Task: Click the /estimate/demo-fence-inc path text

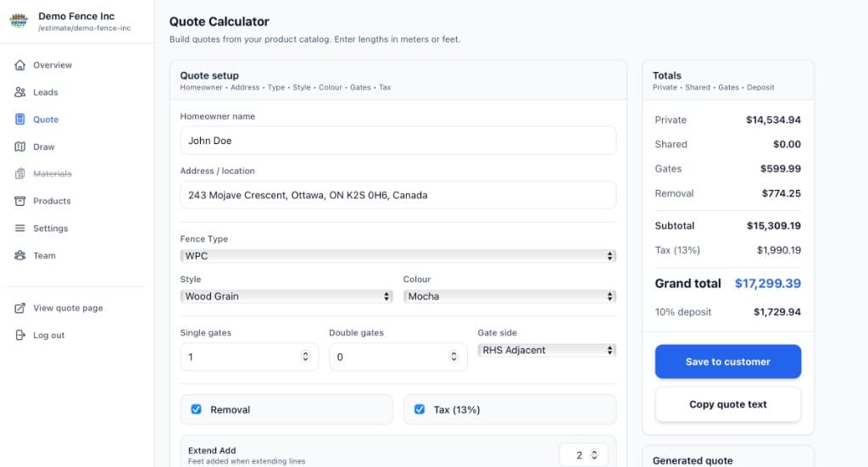Action: click(x=85, y=28)
